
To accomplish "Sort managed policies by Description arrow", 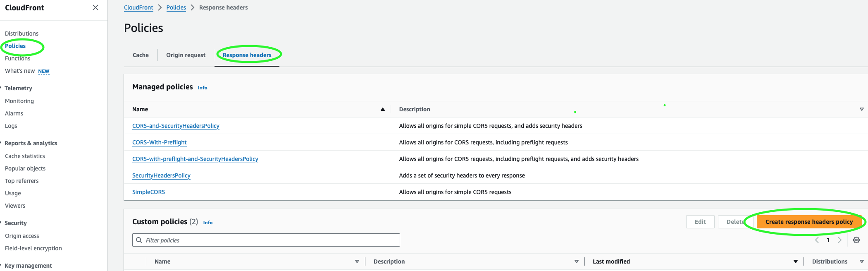I will (x=862, y=109).
